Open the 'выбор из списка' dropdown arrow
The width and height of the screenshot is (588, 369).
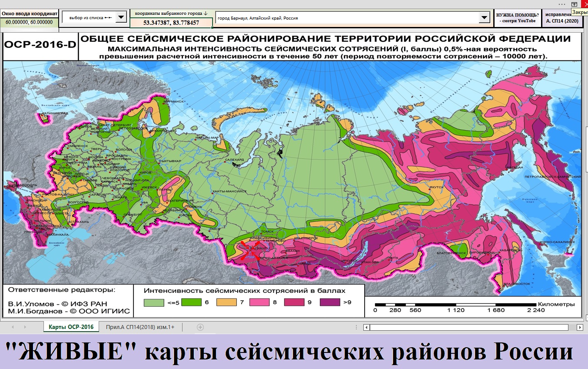[x=121, y=18]
